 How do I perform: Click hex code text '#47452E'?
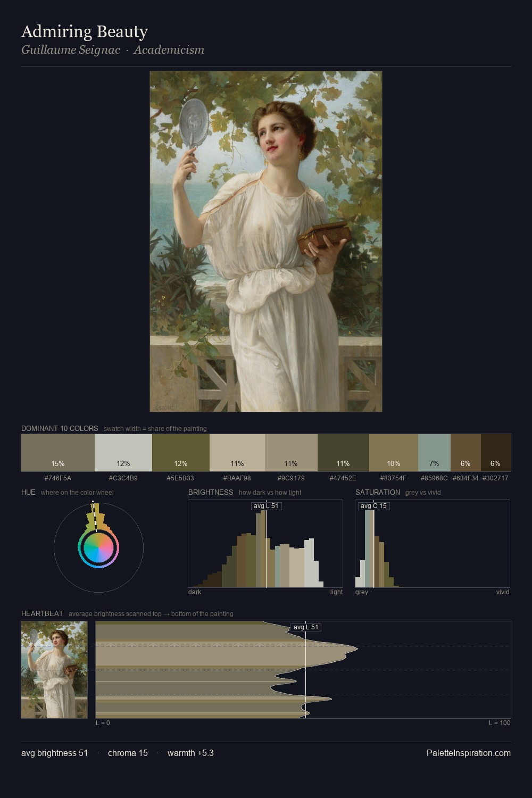pos(343,478)
